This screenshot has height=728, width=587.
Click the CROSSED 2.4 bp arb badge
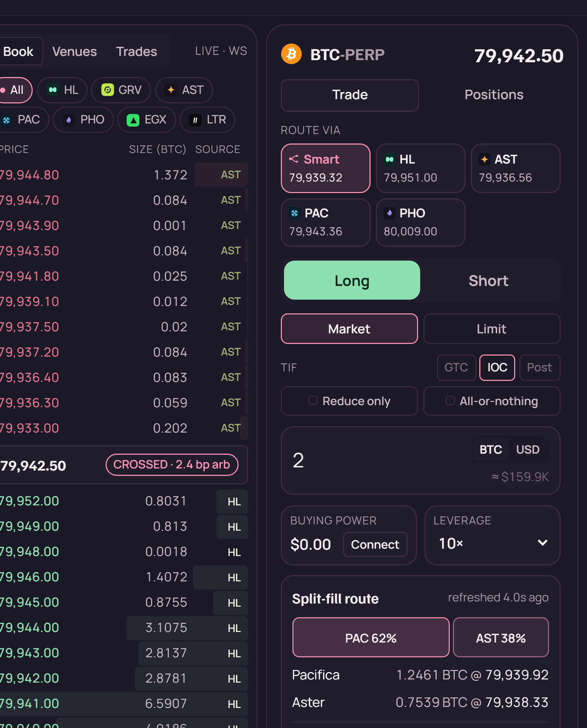[x=172, y=465]
